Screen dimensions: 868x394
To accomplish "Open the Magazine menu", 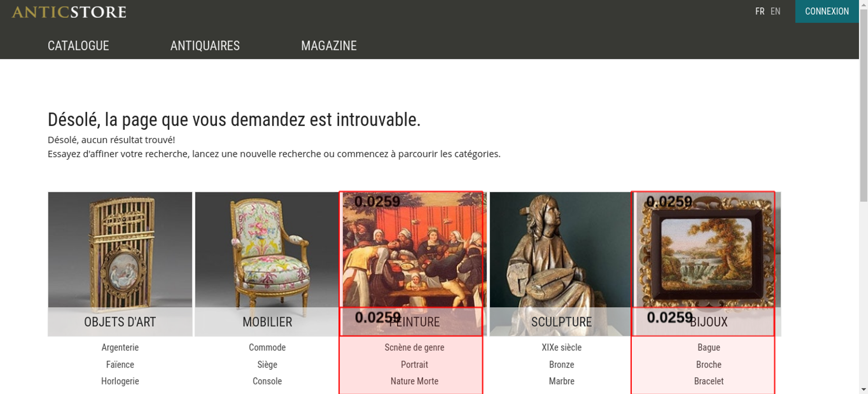I will point(329,46).
